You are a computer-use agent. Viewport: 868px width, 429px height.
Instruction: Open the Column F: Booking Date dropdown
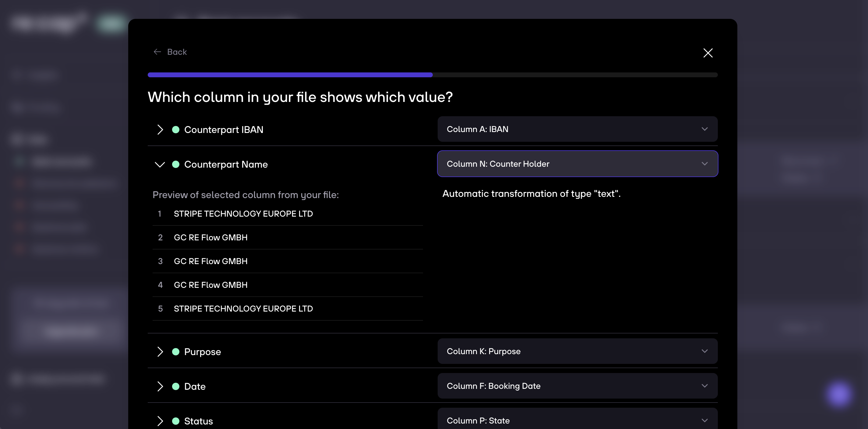(x=577, y=386)
